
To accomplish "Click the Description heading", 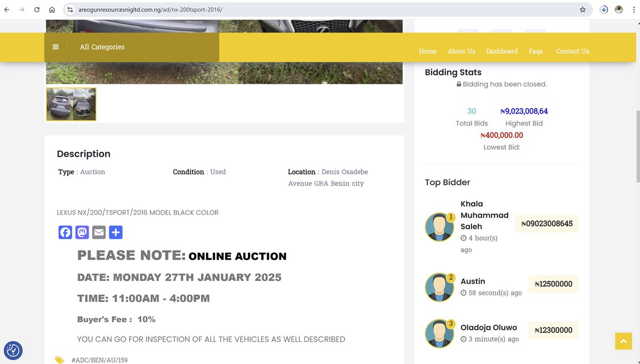I will pos(84,154).
